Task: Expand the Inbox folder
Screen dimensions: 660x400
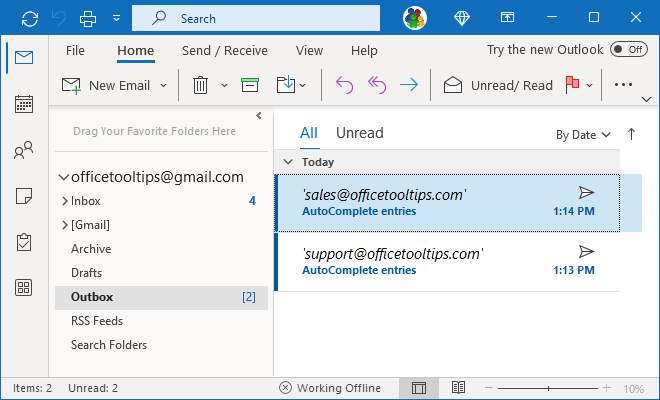Action: (65, 201)
